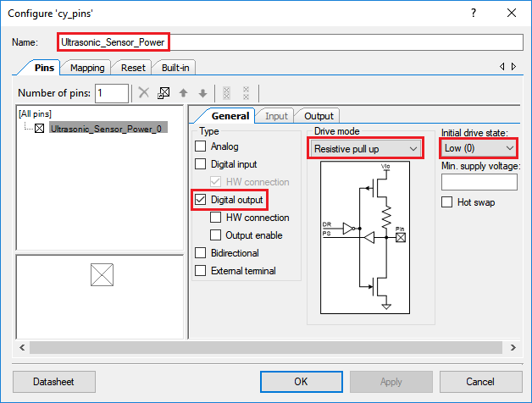Toggle the Hot swap checkbox
The height and width of the screenshot is (403, 532).
point(446,201)
